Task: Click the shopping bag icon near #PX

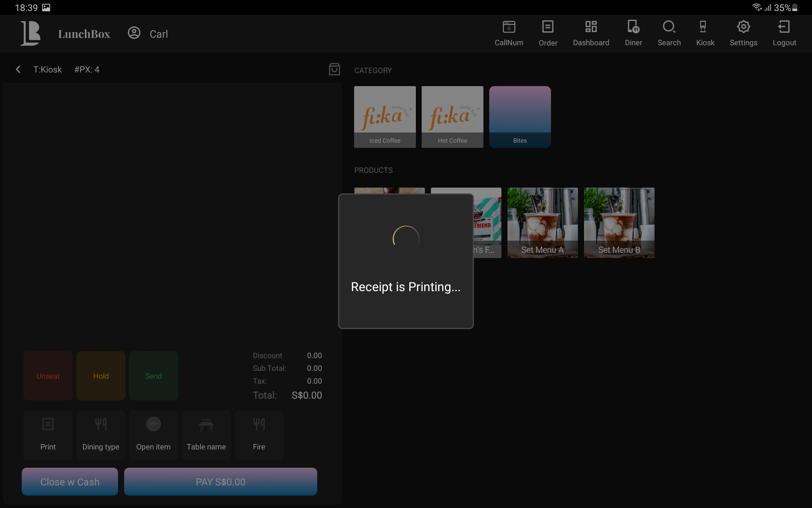Action: pos(334,69)
